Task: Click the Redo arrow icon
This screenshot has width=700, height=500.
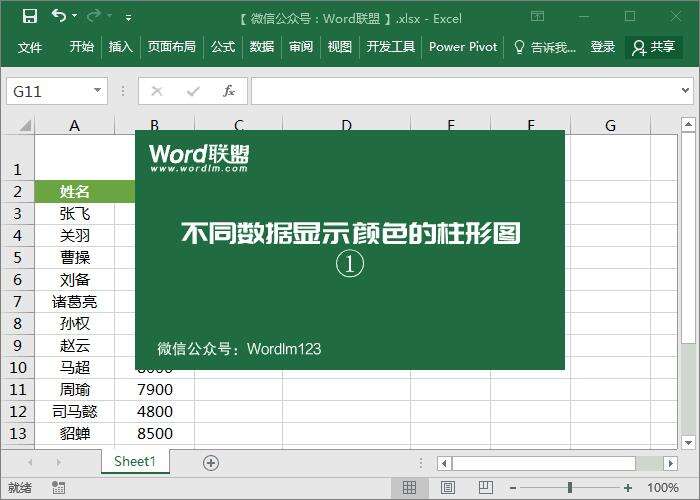Action: pos(94,17)
